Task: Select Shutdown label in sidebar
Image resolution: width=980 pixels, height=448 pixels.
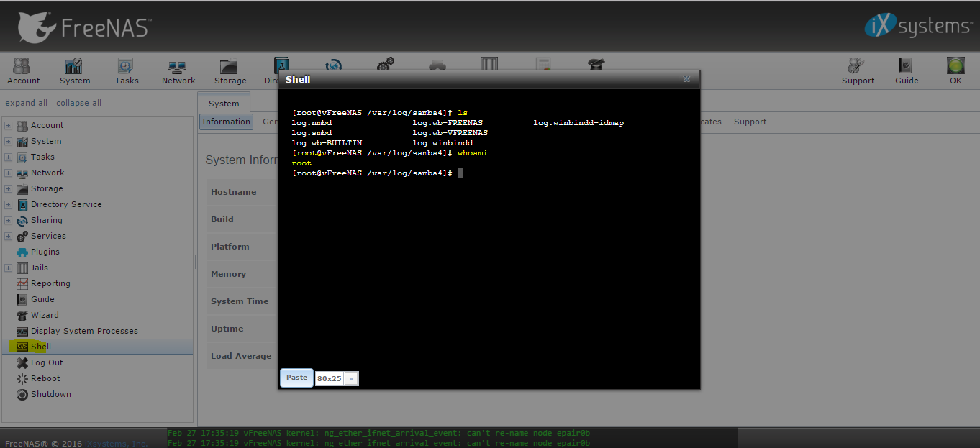Action: pyautogui.click(x=51, y=394)
